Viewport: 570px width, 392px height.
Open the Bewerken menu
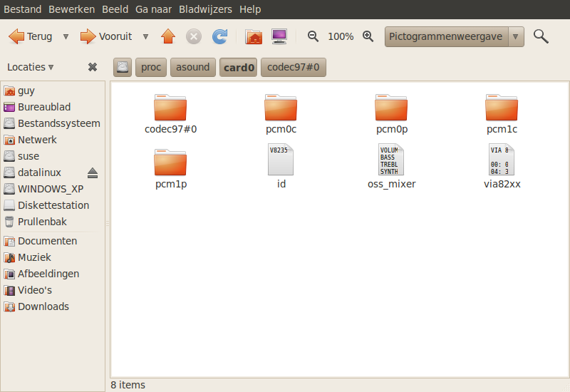coord(71,9)
